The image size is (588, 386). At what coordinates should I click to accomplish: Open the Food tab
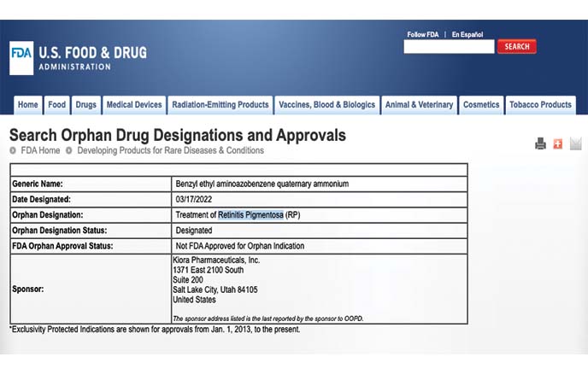coord(56,105)
